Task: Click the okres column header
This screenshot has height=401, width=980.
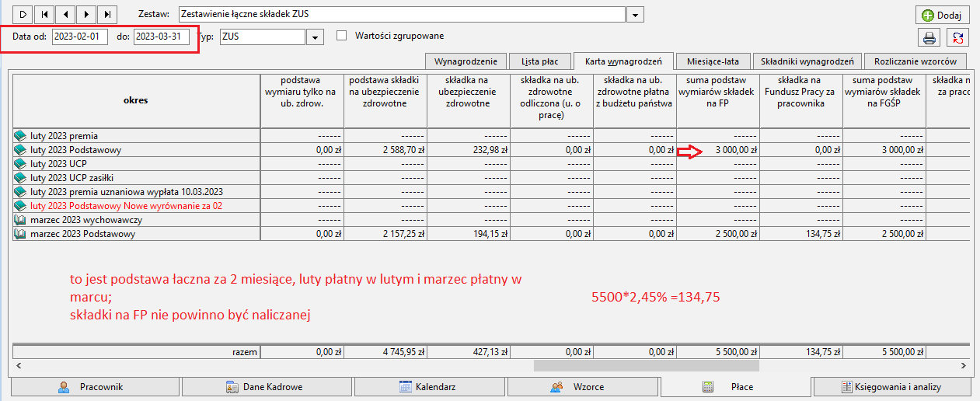Action: (136, 100)
